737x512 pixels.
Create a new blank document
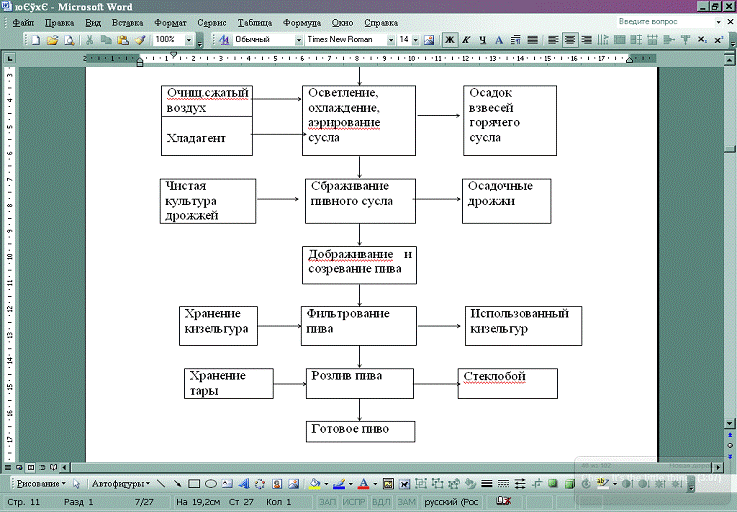36,40
